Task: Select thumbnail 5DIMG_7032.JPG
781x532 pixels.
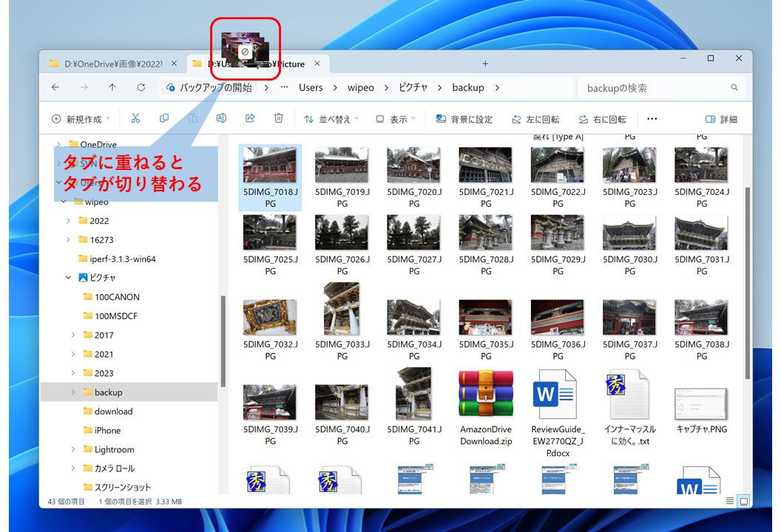Action: click(270, 330)
